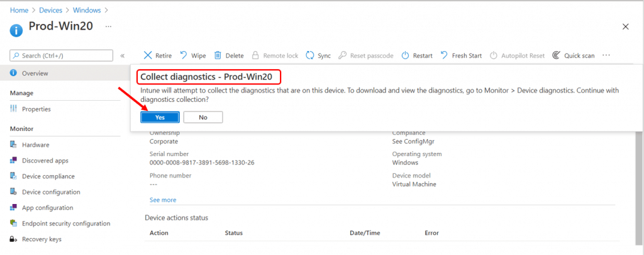Click the Date/Time column header

click(x=365, y=233)
